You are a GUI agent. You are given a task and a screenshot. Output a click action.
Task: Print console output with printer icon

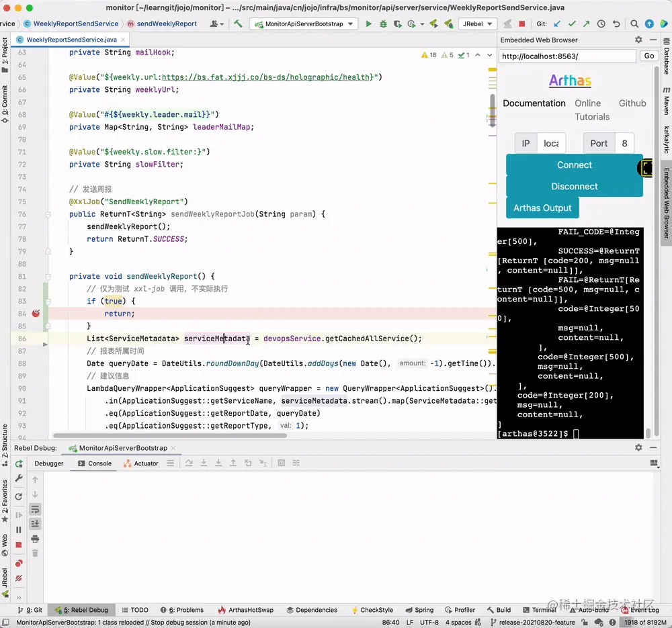point(35,539)
